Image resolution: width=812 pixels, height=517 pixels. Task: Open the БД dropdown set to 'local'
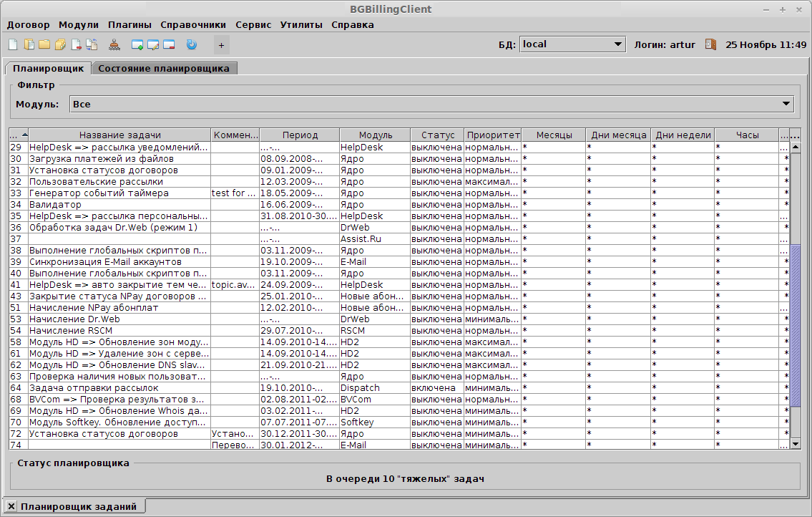coord(572,44)
